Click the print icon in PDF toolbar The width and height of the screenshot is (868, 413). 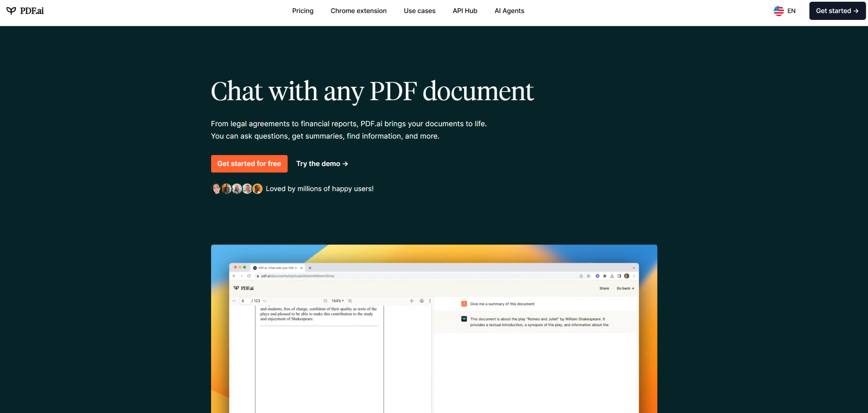pos(422,301)
